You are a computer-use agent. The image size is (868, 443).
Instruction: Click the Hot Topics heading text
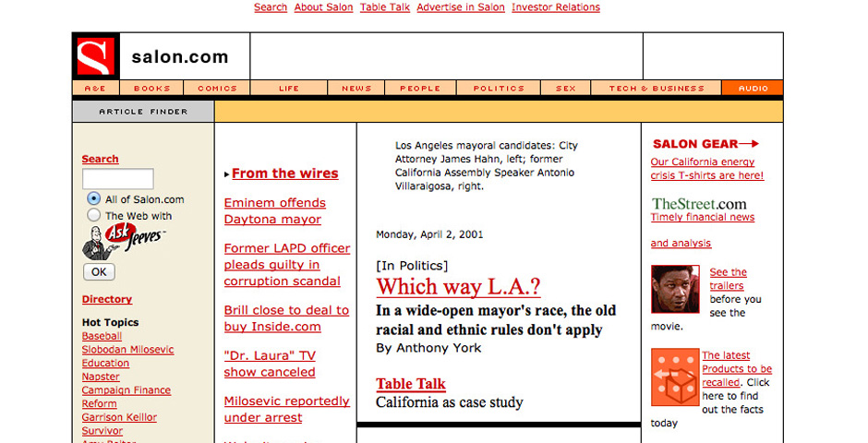[x=111, y=322]
